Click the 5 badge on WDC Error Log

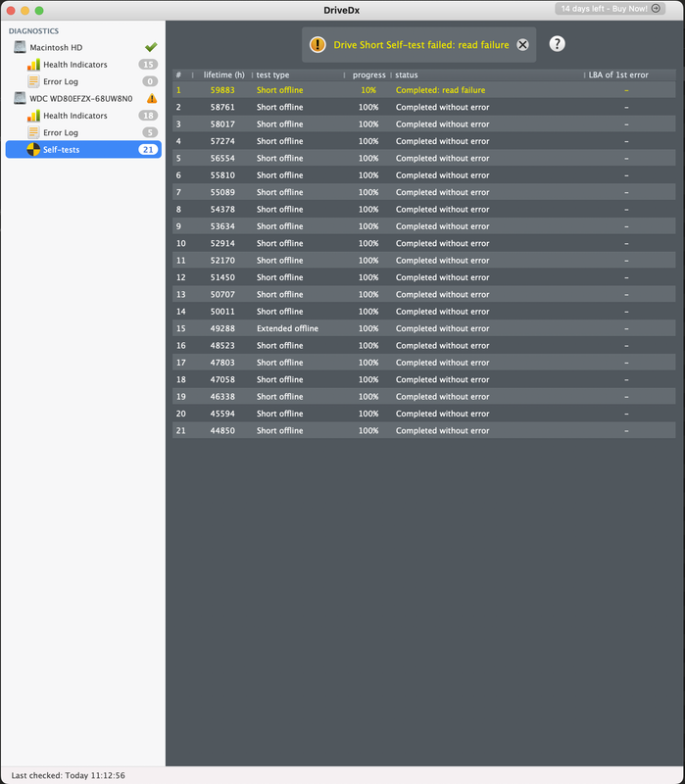click(x=150, y=132)
